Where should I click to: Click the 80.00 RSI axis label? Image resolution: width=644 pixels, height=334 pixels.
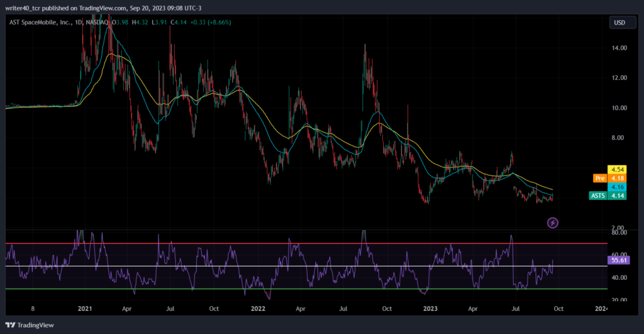coord(619,233)
